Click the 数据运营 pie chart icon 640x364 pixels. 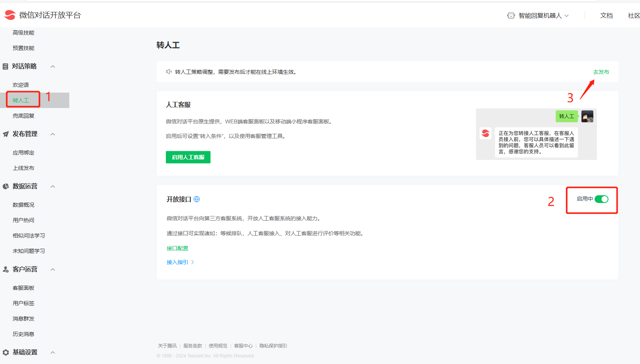click(6, 186)
